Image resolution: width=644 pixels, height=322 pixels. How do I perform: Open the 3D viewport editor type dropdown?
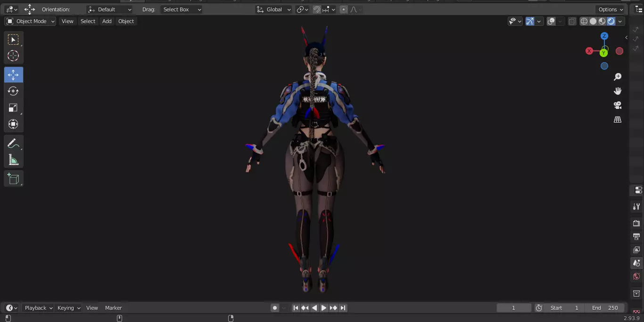point(11,9)
